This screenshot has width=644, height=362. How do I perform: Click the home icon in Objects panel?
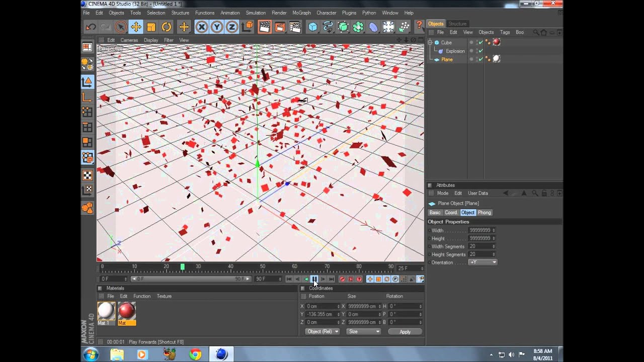tap(543, 32)
